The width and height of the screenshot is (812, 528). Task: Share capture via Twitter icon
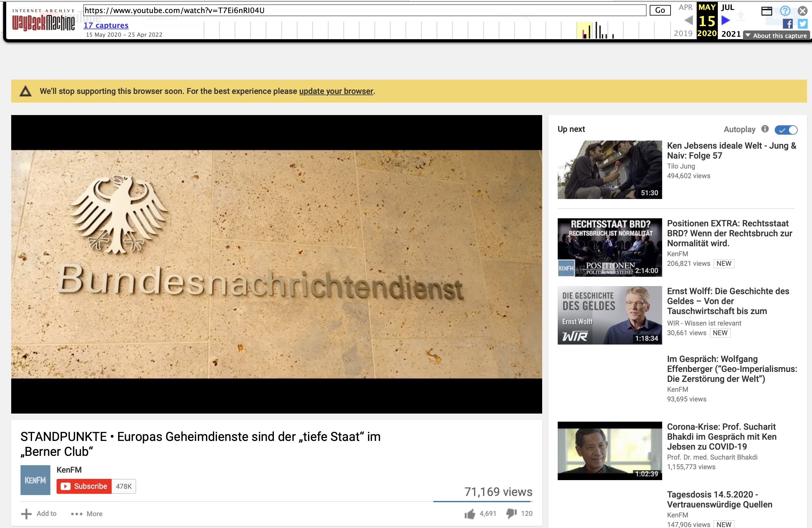click(802, 24)
